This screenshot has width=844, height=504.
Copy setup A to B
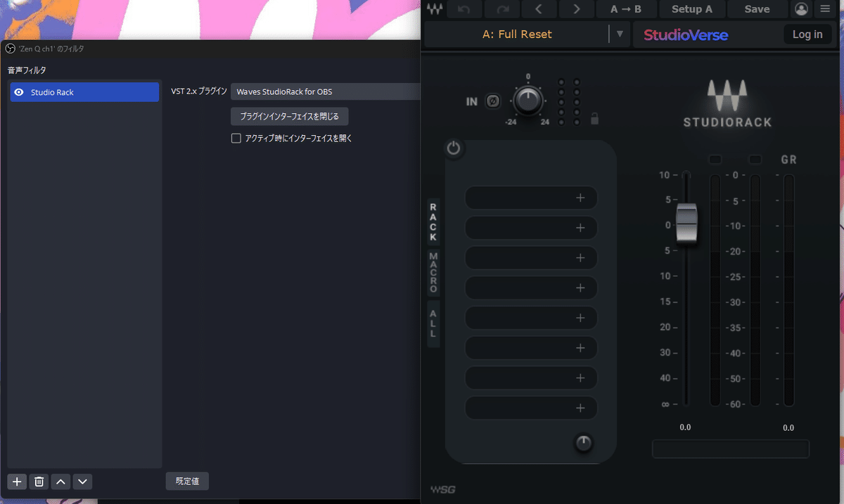pos(627,9)
